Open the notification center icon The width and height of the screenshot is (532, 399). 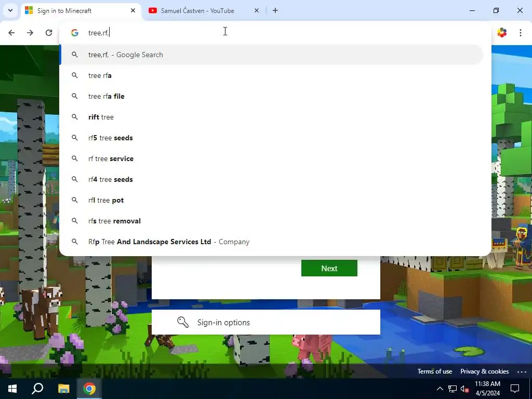515,389
